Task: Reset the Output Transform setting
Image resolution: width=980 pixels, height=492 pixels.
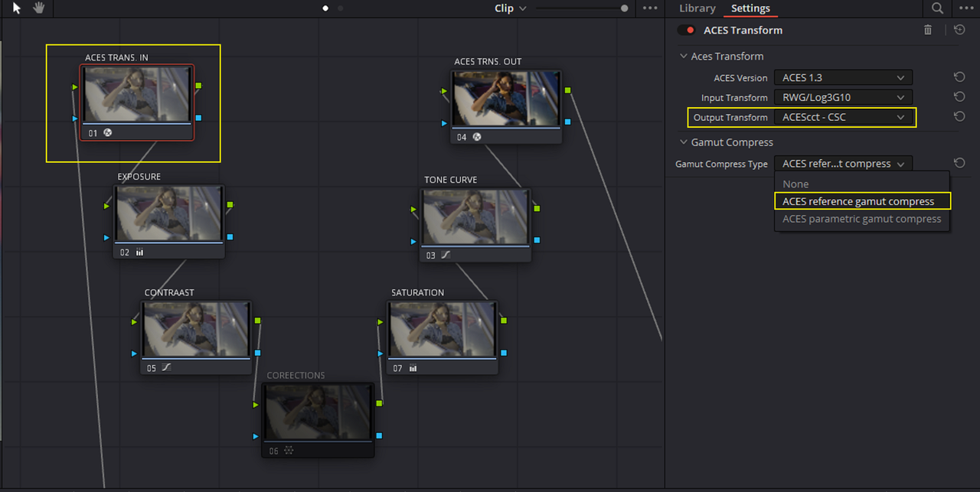Action: click(959, 117)
